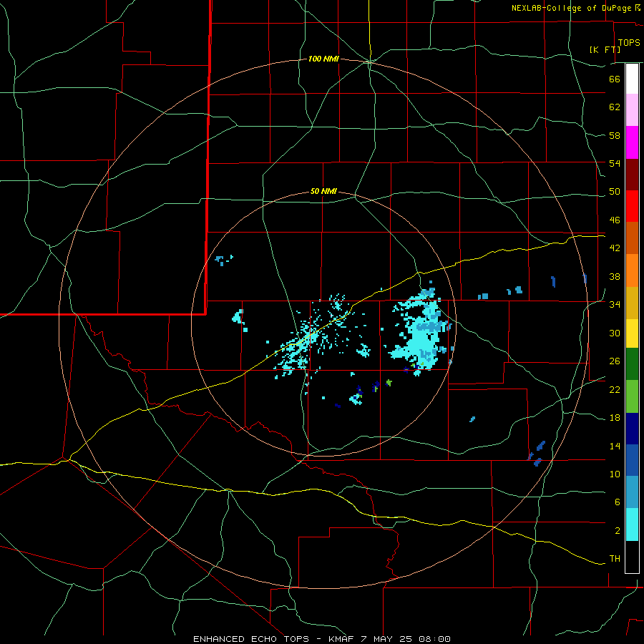644x644 pixels.
Task: Click the [K FT] units label
Action: tap(605, 49)
